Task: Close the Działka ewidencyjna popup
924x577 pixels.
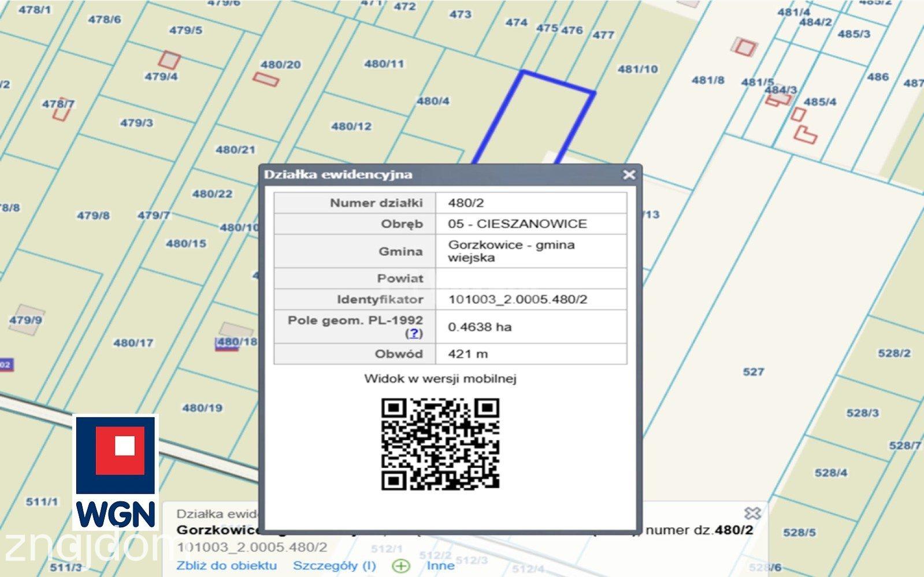Action: coord(629,174)
